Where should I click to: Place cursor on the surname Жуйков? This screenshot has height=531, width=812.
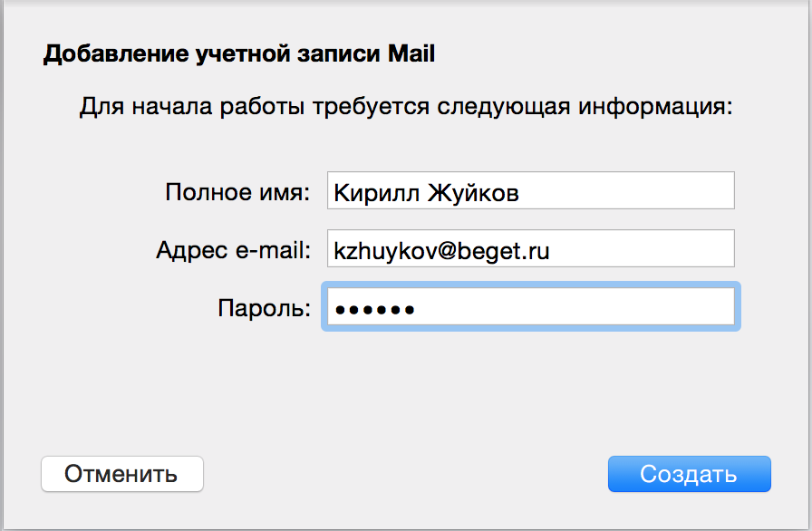[x=473, y=193]
